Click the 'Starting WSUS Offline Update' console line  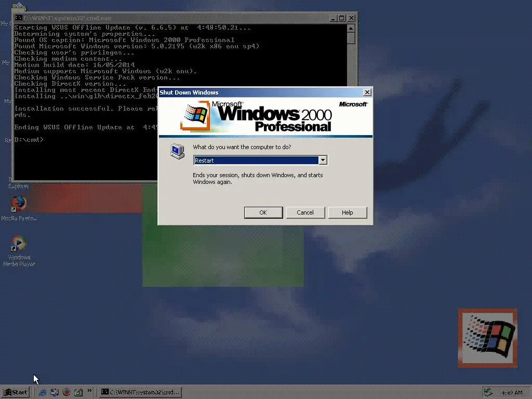pyautogui.click(x=132, y=28)
